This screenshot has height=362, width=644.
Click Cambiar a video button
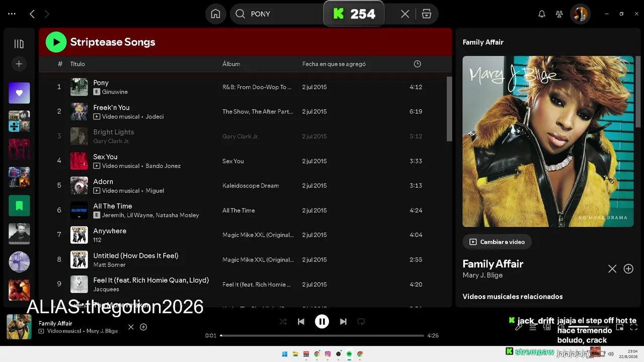497,242
